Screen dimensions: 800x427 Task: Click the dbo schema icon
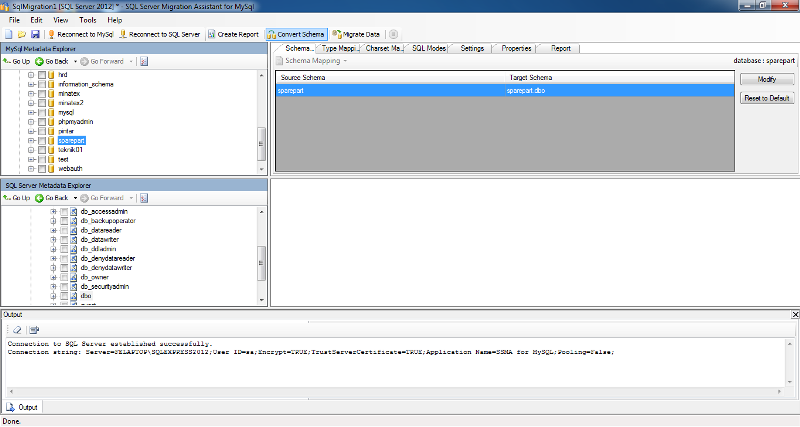point(73,296)
